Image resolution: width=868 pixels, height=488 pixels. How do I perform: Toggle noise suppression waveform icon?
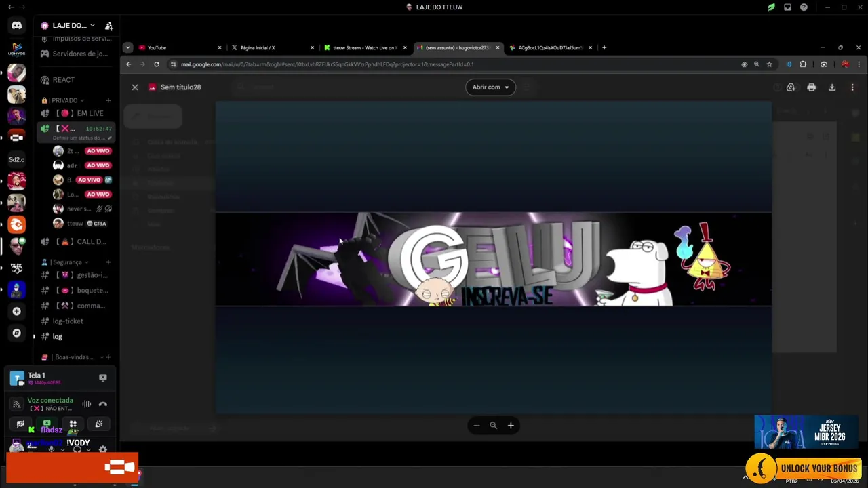(x=87, y=404)
